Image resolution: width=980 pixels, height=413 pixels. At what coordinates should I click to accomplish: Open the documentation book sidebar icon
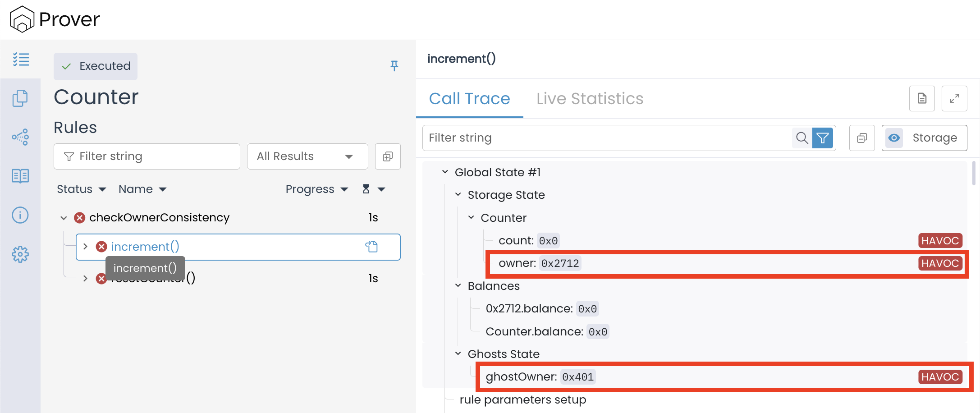[x=20, y=176]
